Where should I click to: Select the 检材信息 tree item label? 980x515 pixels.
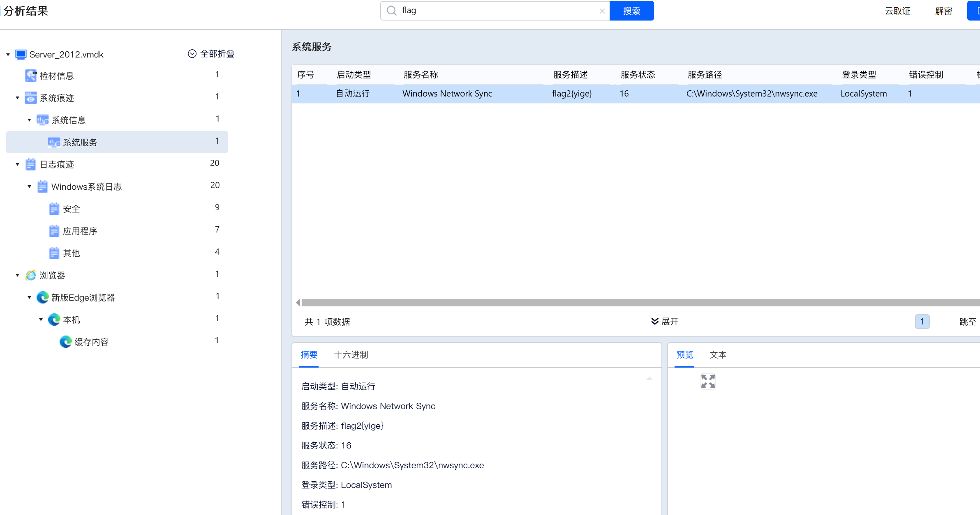(57, 76)
